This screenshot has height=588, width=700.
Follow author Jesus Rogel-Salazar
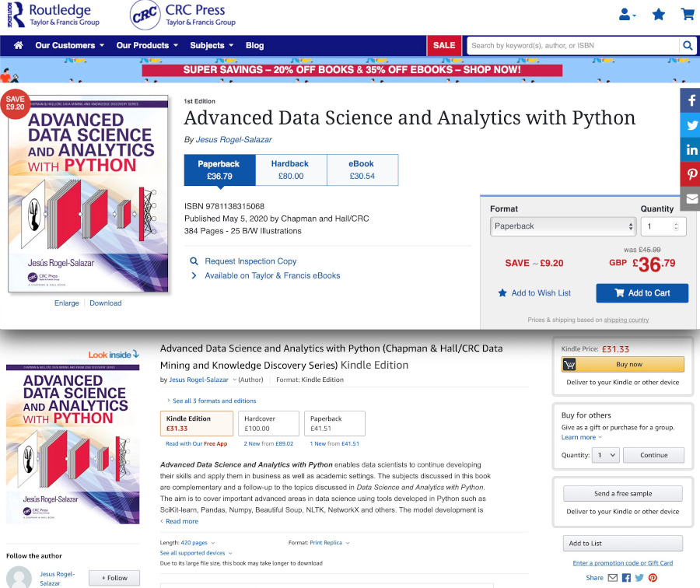coord(114,578)
